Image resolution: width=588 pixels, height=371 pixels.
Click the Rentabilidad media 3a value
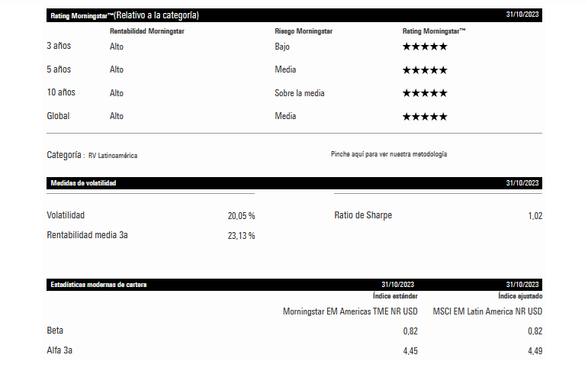pos(241,236)
